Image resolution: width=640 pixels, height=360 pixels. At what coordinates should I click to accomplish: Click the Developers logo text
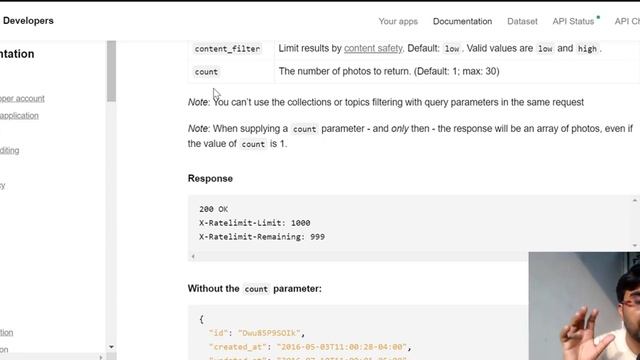pos(28,20)
